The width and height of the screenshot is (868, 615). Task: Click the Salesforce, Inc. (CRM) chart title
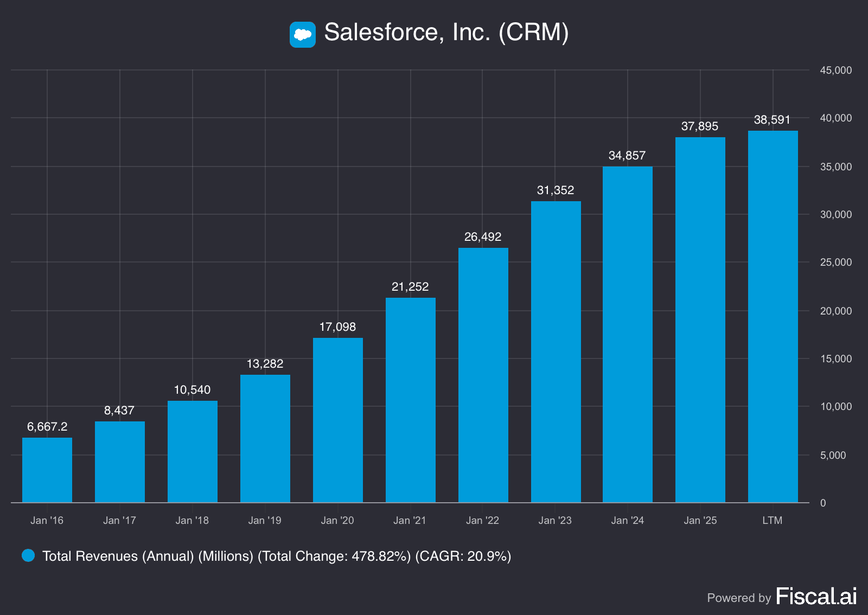point(446,33)
